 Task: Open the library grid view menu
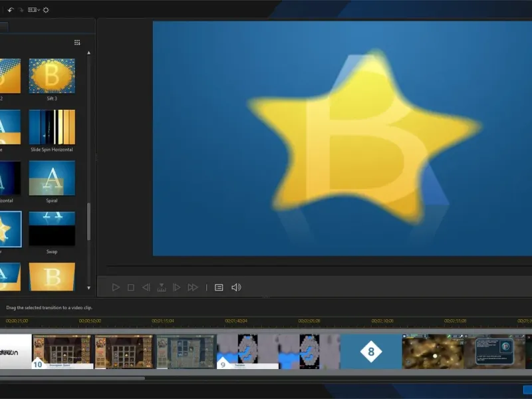point(77,43)
